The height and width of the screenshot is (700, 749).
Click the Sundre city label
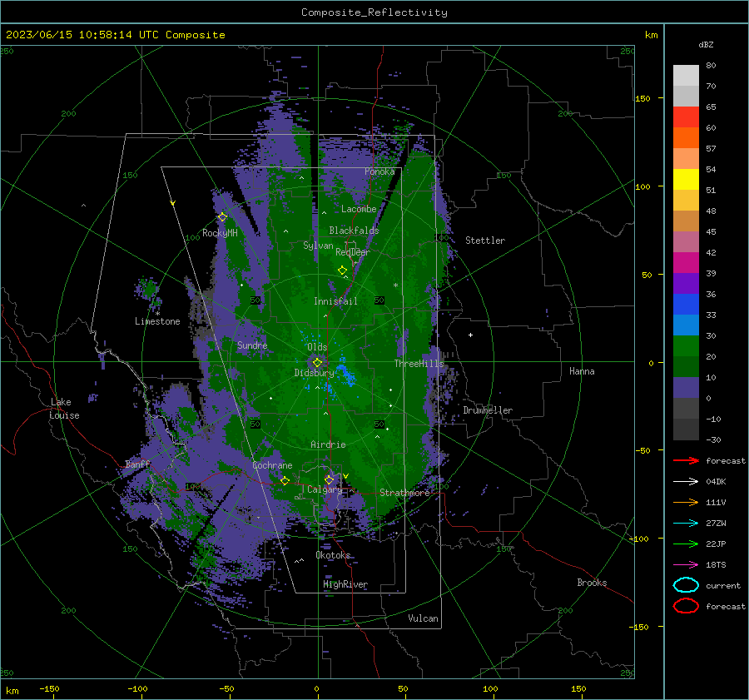pyautogui.click(x=252, y=345)
